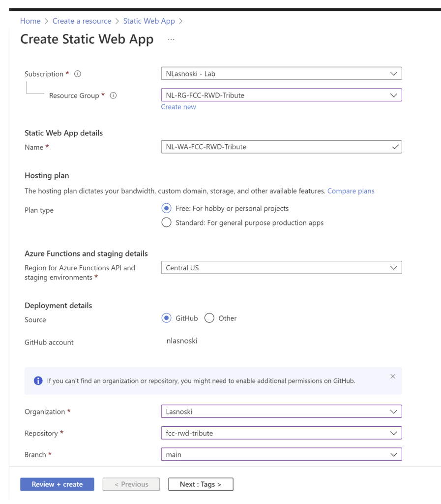Select the Standard plan type
Image resolution: width=441 pixels, height=504 pixels.
[x=167, y=222]
